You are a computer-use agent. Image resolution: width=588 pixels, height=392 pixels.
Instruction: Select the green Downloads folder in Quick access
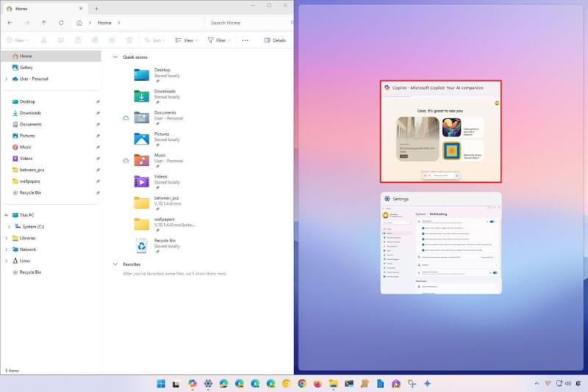pos(141,96)
